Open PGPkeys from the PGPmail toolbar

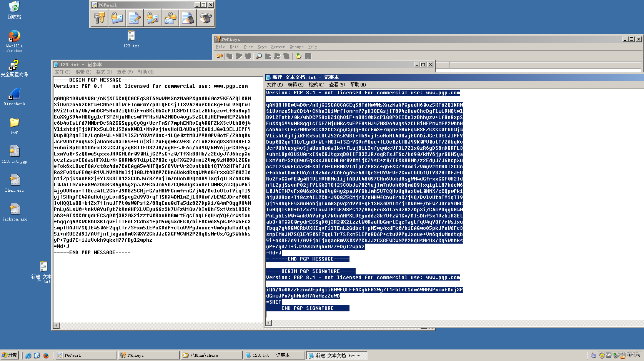pos(99,18)
